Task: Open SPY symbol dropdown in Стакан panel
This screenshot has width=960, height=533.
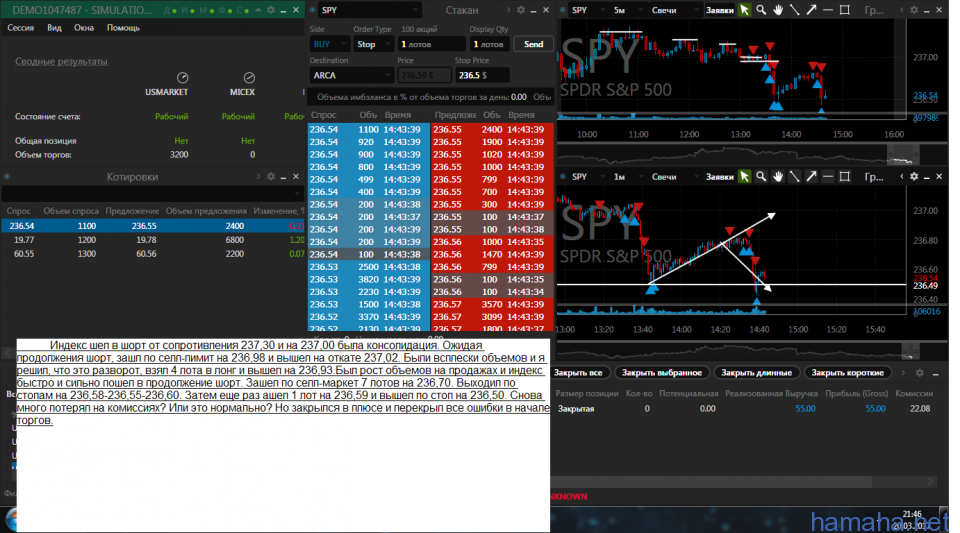Action: (370, 10)
